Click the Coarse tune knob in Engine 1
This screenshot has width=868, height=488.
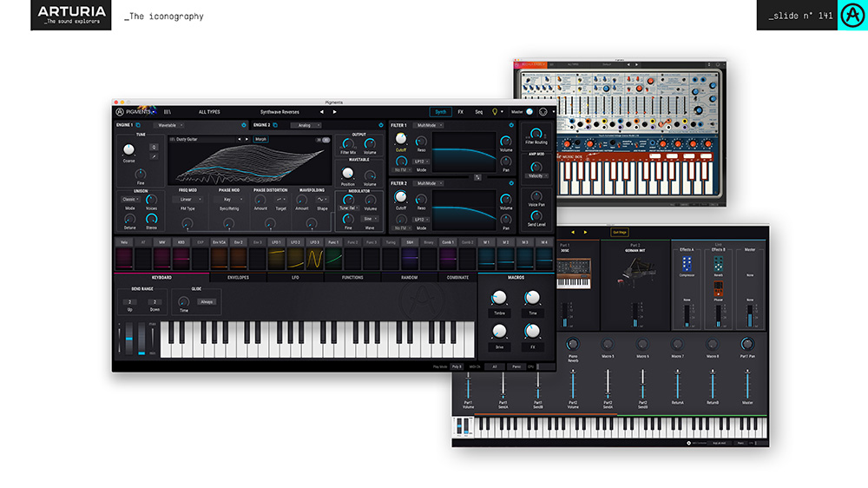click(x=128, y=149)
